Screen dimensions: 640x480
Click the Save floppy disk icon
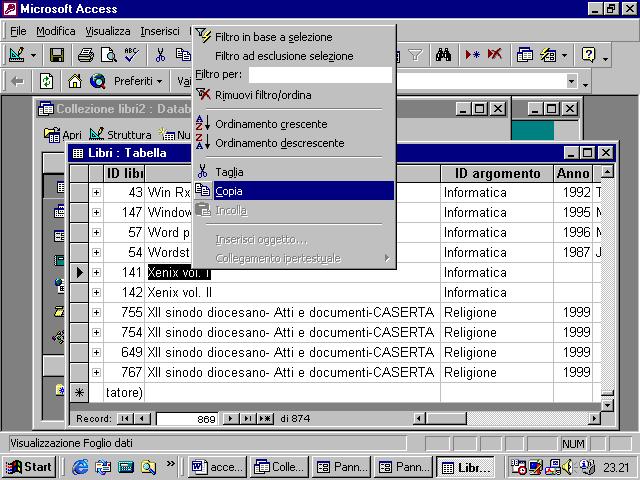pos(57,55)
